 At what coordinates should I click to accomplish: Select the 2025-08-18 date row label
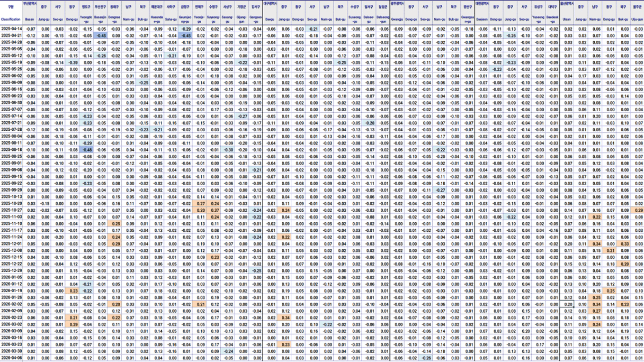[11, 150]
